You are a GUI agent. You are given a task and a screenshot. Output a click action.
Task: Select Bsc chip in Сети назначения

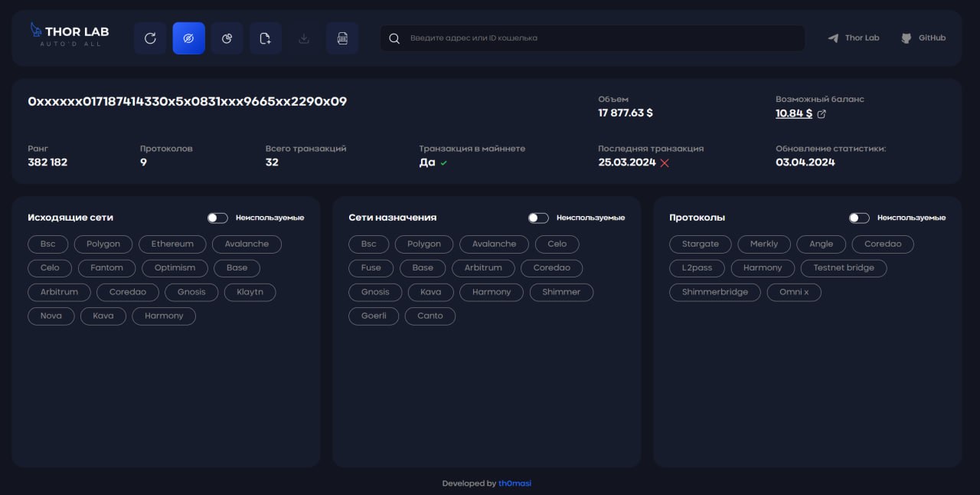[369, 244]
